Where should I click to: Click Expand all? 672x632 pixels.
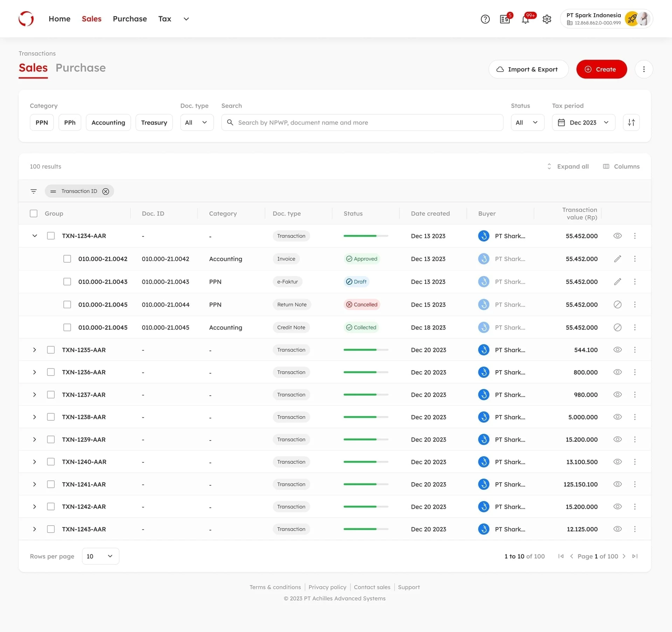point(568,167)
